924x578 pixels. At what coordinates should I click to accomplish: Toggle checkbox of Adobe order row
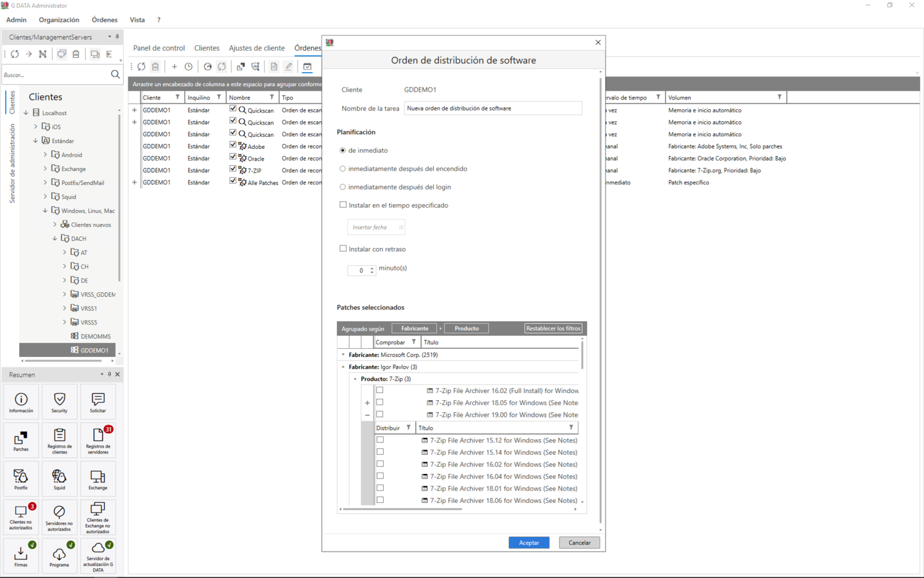point(233,145)
